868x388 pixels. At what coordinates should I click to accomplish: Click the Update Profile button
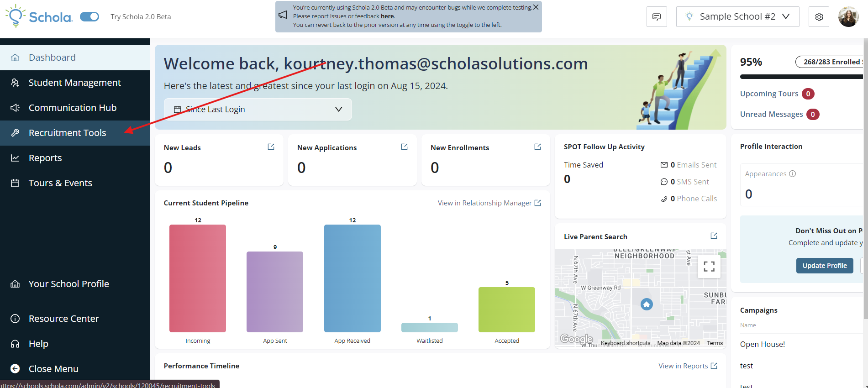click(x=825, y=266)
